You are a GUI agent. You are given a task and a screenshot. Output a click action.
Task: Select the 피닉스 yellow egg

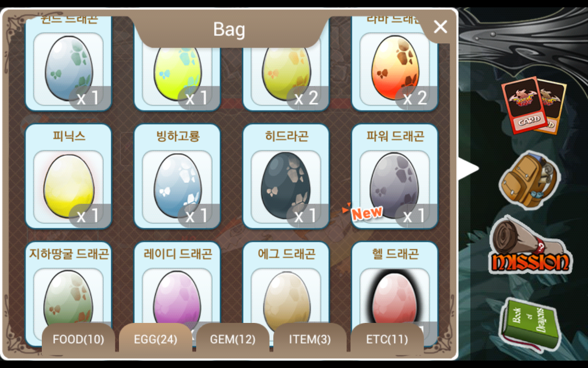pyautogui.click(x=68, y=176)
